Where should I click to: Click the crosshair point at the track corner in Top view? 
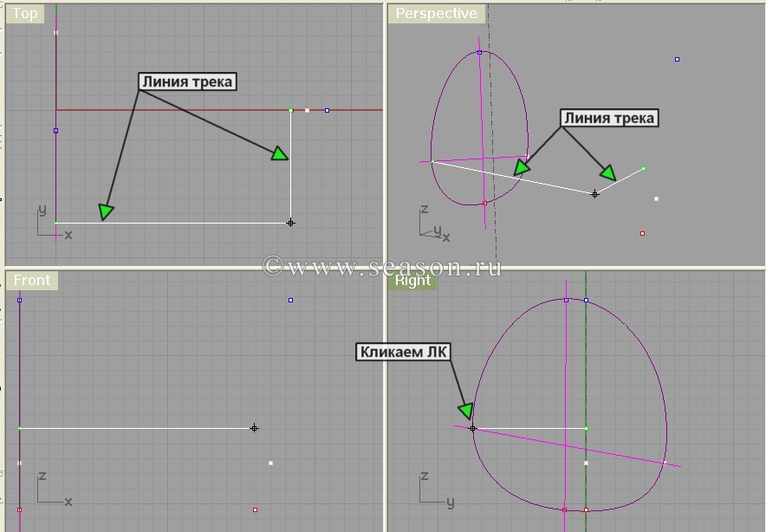pyautogui.click(x=290, y=223)
